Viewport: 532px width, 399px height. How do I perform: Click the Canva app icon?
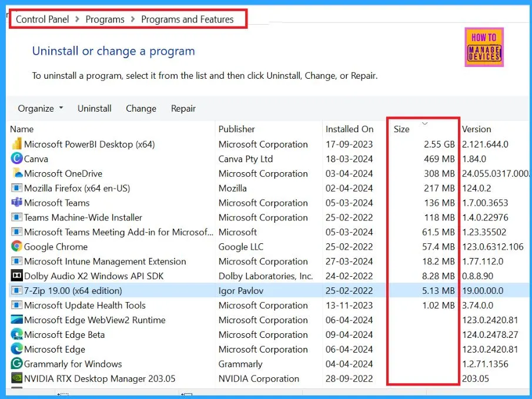click(x=16, y=159)
